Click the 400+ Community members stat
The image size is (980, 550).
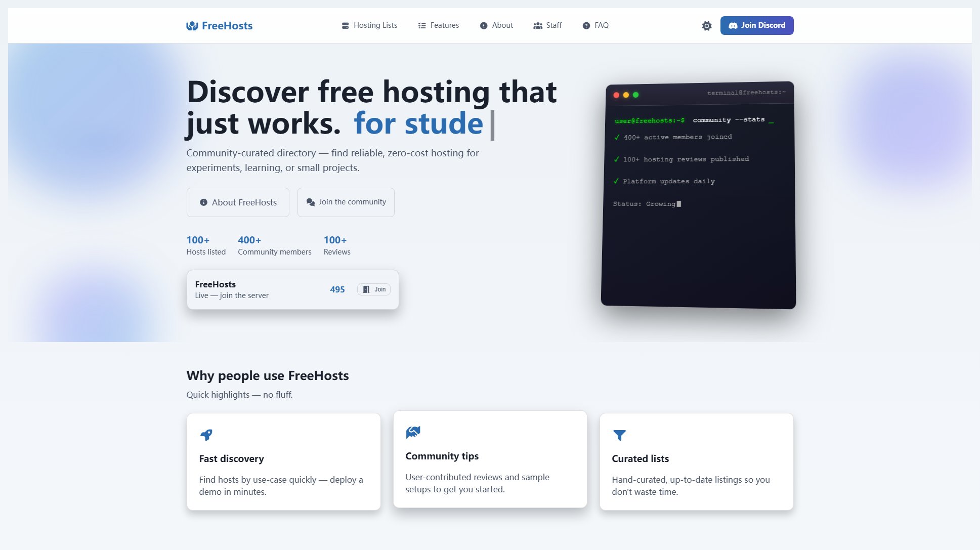coord(274,245)
